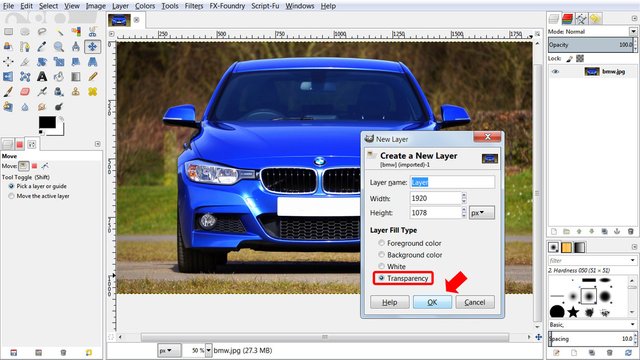Select the Move tool in toolbox
640x360 pixels.
(x=93, y=47)
